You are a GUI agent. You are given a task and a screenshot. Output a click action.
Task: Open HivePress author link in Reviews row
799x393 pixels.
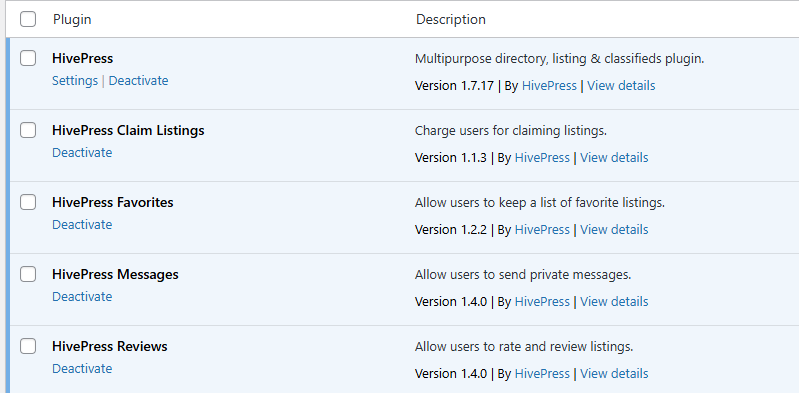542,374
